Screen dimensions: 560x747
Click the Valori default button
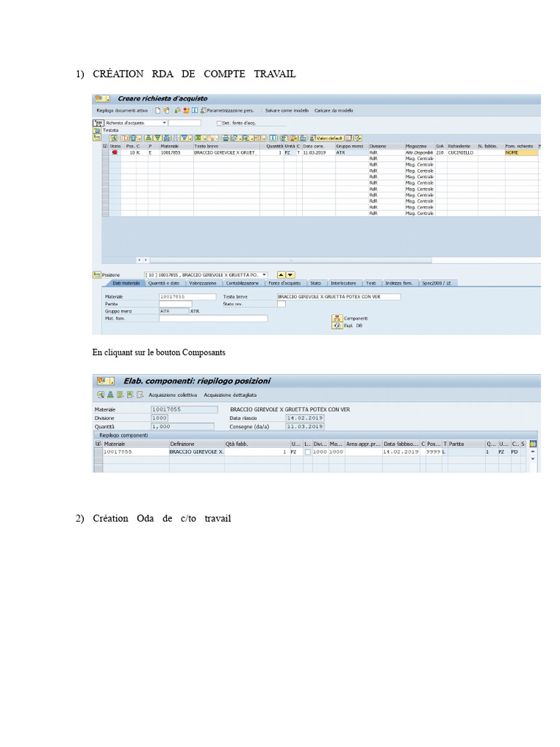click(x=327, y=138)
